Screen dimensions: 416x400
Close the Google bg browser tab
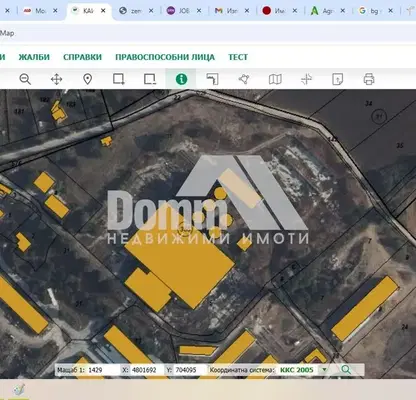point(390,11)
